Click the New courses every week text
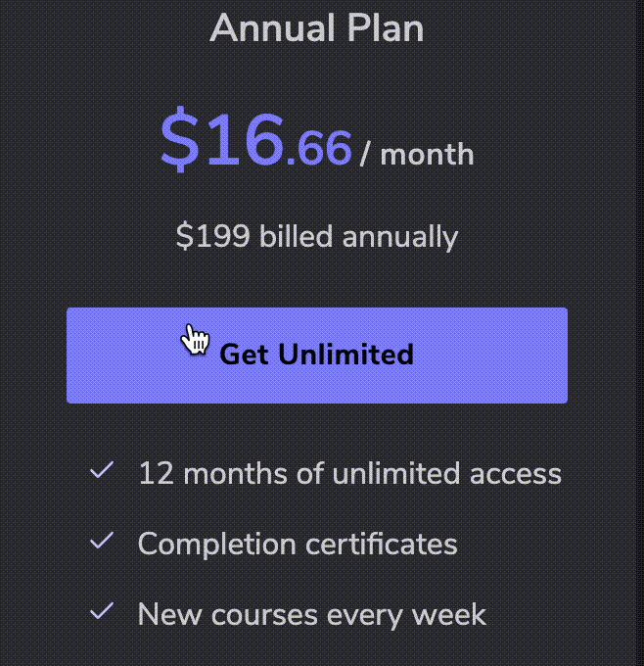Screen dimensions: 644x666 [x=311, y=615]
